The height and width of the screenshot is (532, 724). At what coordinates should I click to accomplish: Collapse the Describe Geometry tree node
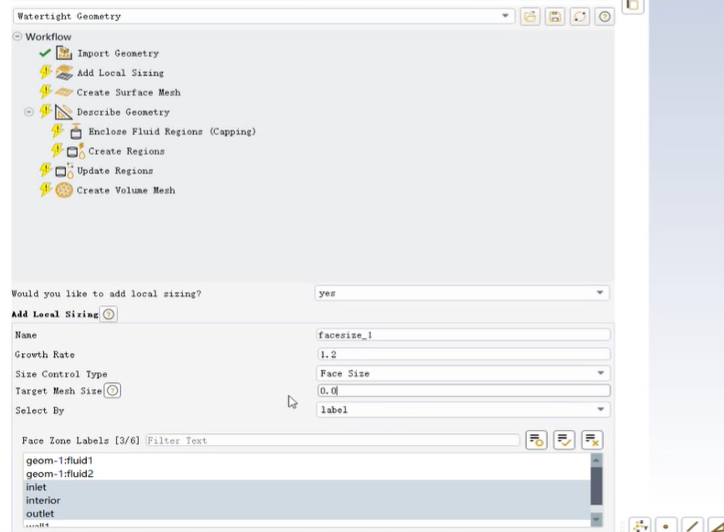coord(30,112)
